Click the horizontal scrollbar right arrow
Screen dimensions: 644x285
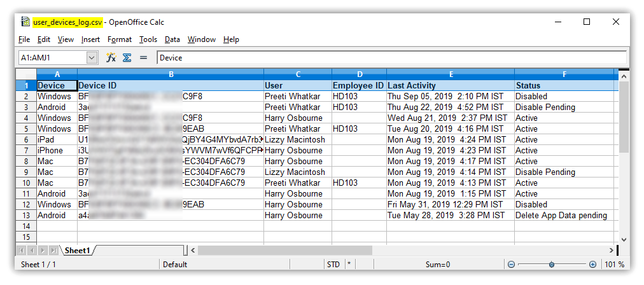tap(611, 250)
